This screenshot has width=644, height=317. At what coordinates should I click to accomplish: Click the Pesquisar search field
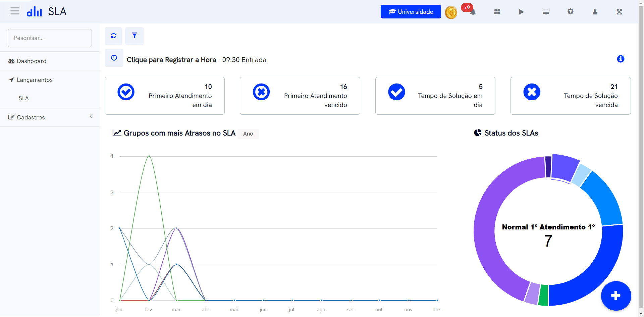(50, 38)
